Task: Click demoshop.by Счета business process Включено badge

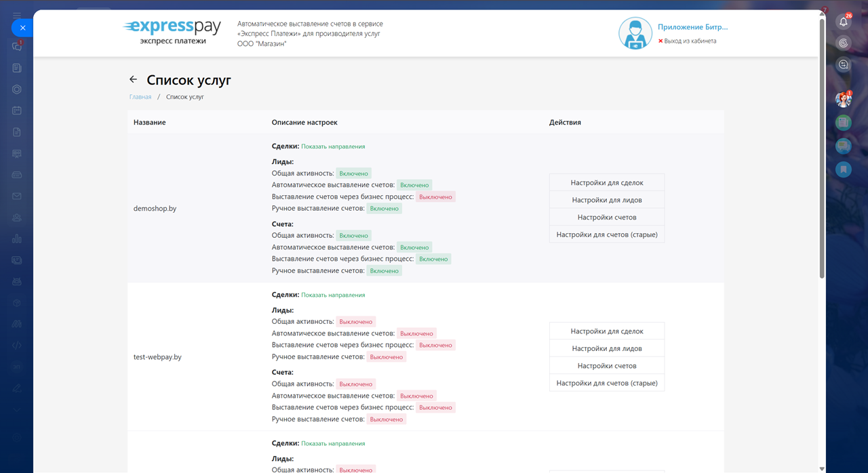Action: tap(433, 259)
